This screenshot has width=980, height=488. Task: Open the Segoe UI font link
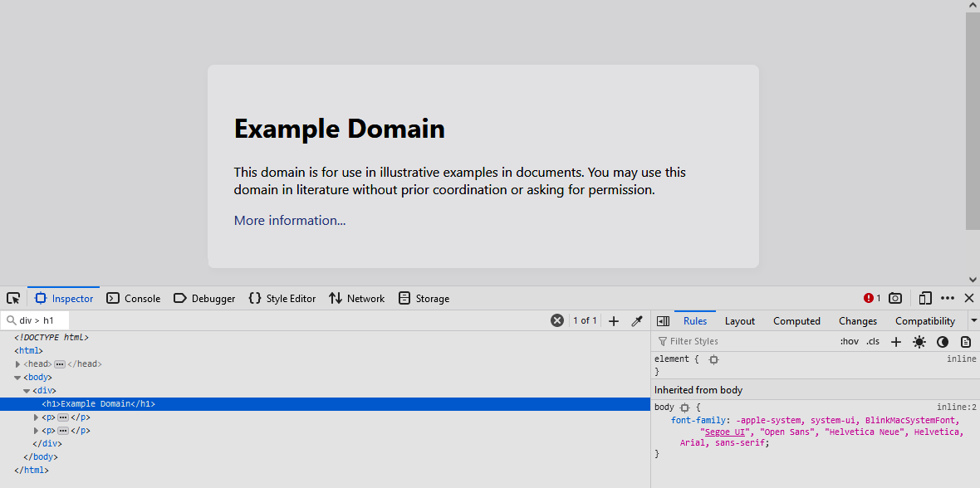coord(724,432)
